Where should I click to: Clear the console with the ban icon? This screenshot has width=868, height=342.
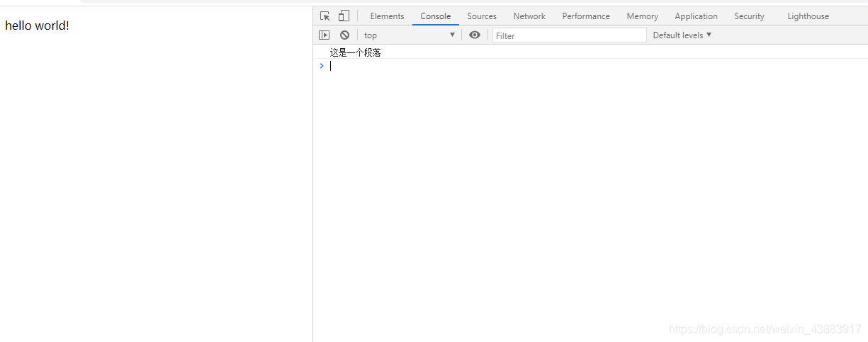(344, 35)
